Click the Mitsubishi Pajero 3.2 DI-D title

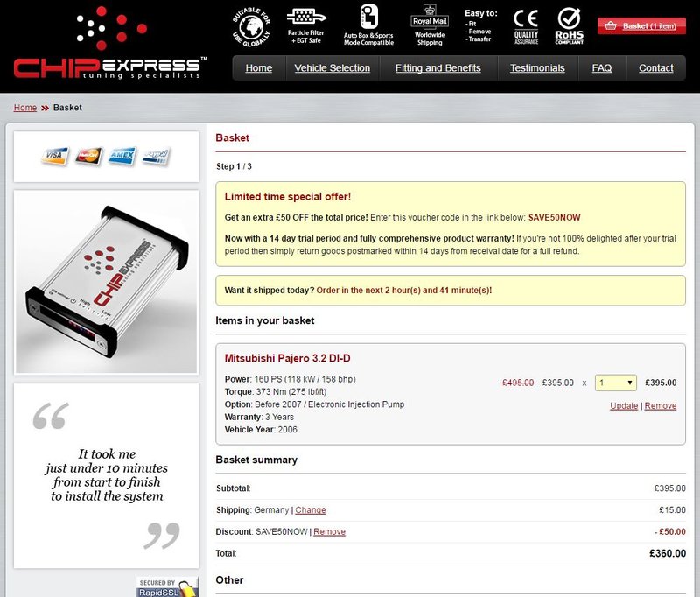tap(288, 358)
